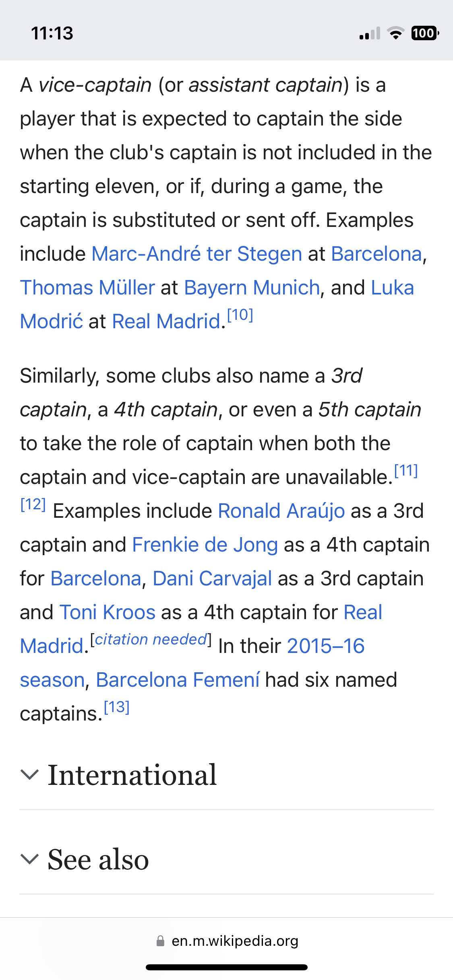The height and width of the screenshot is (980, 453).
Task: Tap the Wi-Fi icon in status bar
Action: (x=395, y=33)
